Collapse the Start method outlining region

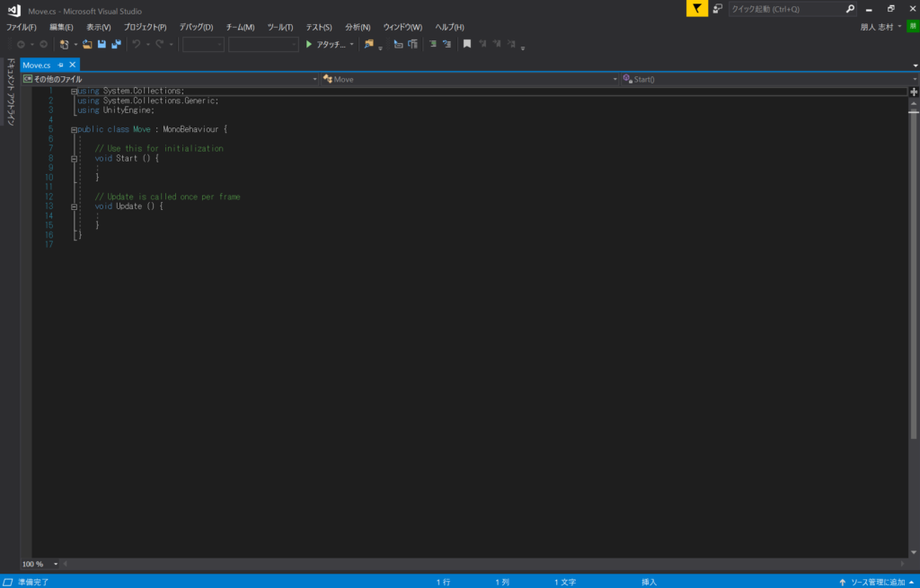[x=75, y=158]
